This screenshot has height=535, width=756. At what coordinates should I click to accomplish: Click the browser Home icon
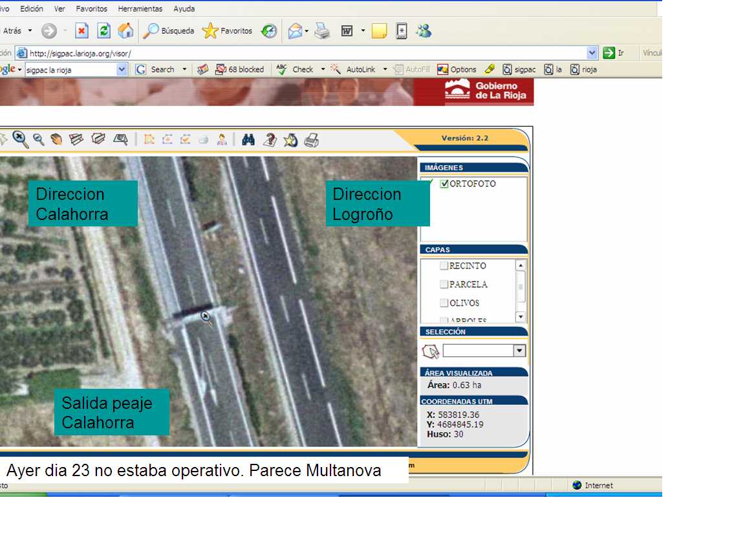click(125, 30)
